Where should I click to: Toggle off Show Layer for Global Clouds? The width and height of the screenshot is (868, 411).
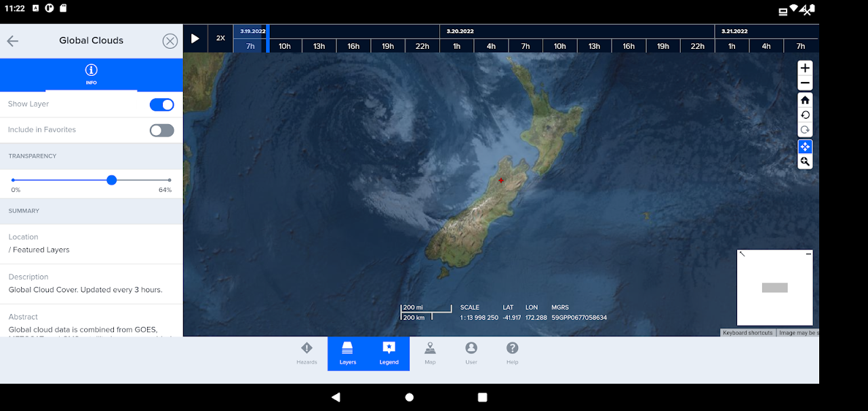pyautogui.click(x=161, y=104)
